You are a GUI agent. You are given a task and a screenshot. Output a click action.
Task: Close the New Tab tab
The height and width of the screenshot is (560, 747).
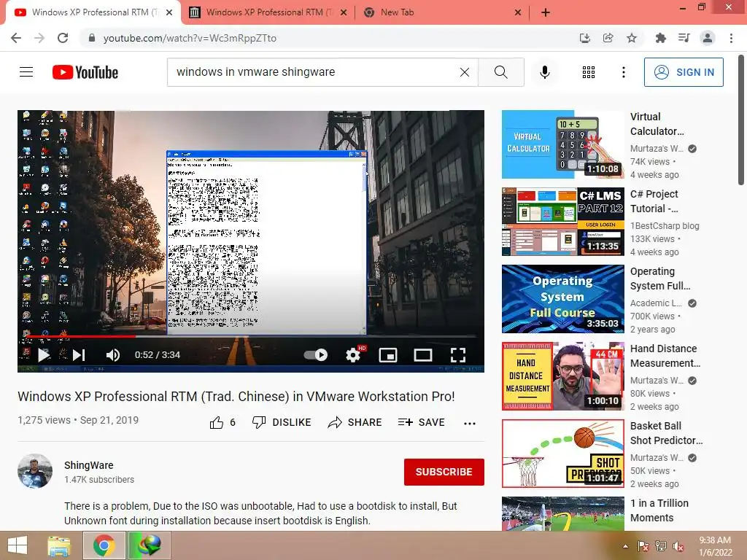518,12
